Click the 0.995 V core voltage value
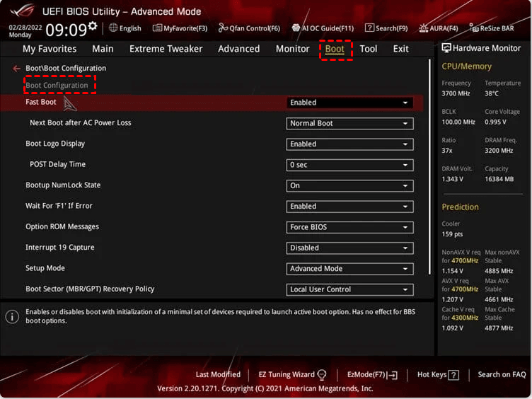This screenshot has width=532, height=399. pyautogui.click(x=495, y=122)
